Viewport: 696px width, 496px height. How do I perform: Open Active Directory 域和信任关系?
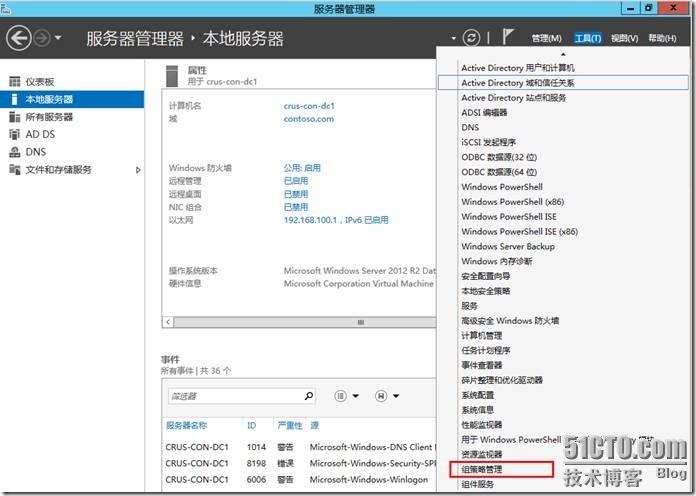[563, 83]
